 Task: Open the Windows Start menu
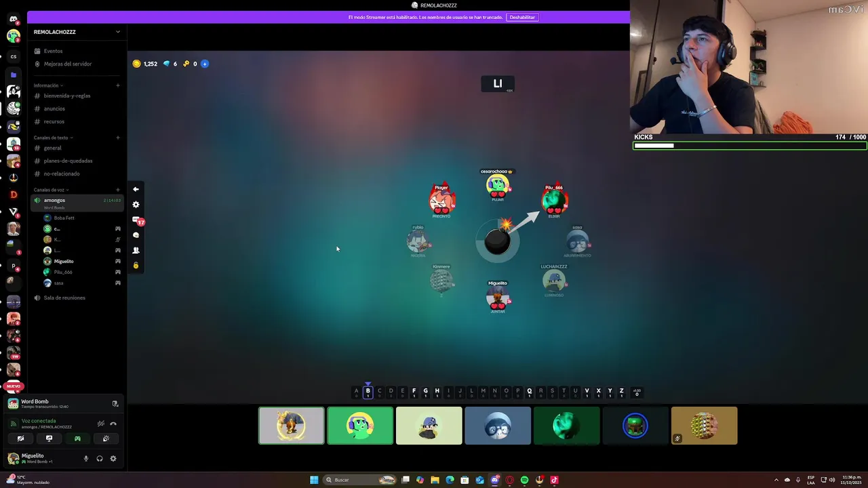point(314,480)
